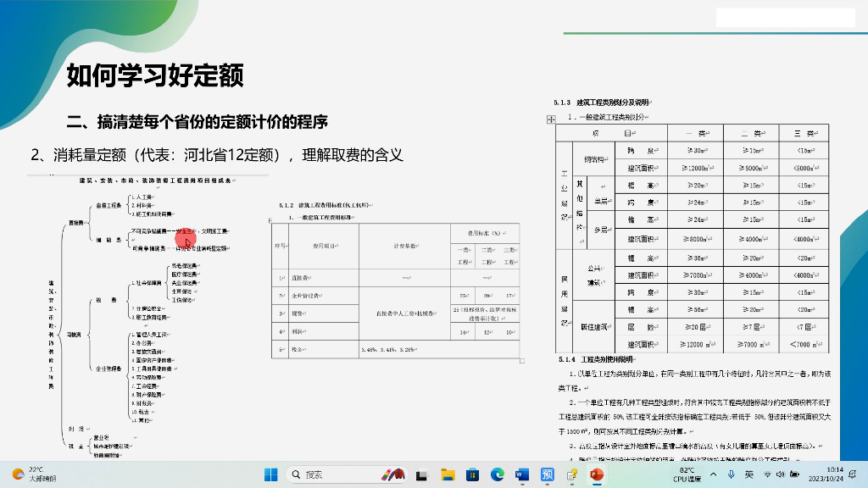Open the Task View icon
This screenshot has width=868, height=488.
click(423, 474)
